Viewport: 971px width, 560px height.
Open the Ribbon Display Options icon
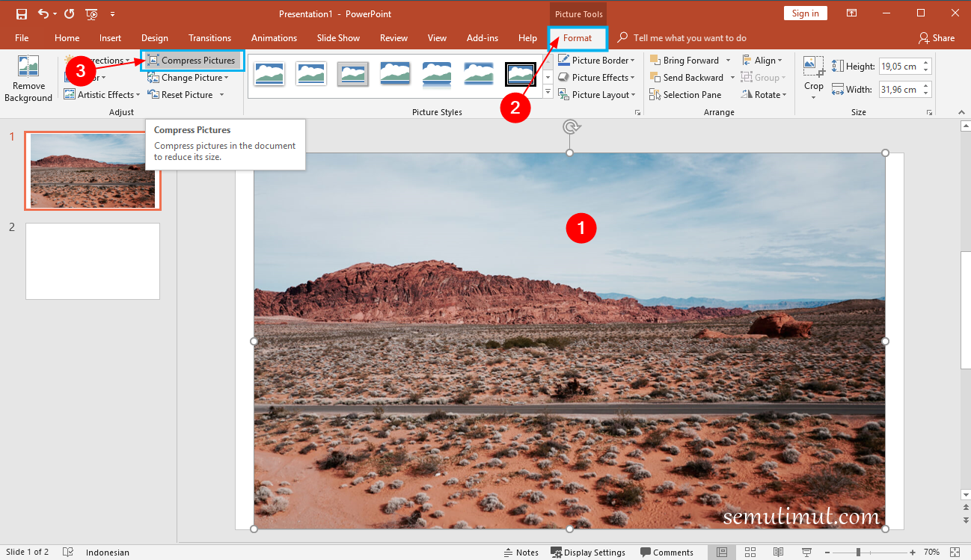pos(851,13)
